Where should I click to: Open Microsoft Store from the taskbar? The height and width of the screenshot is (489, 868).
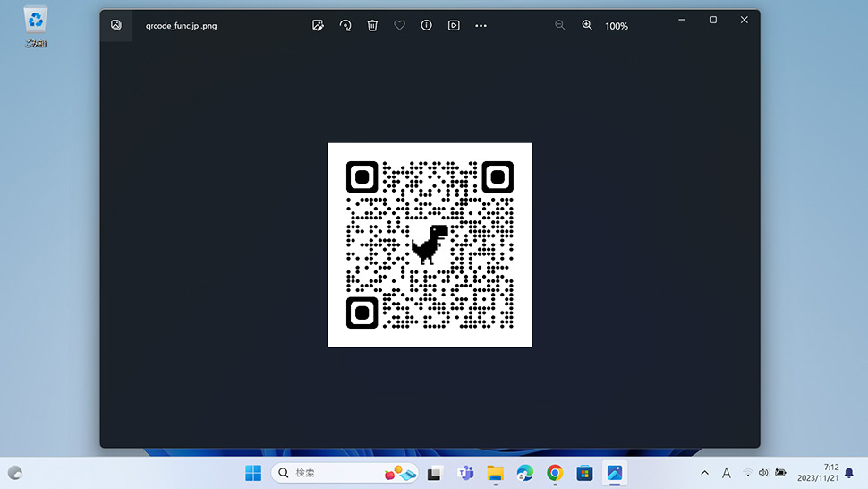(x=584, y=473)
